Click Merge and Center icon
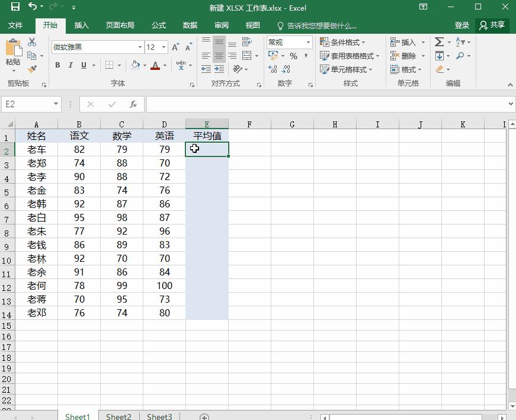The height and width of the screenshot is (420, 516). [247, 56]
